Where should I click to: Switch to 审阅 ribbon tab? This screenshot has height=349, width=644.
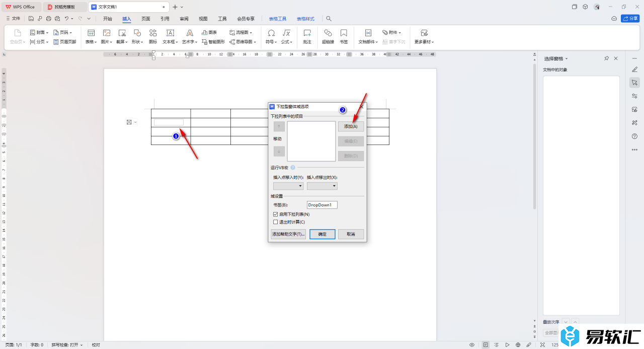point(184,19)
